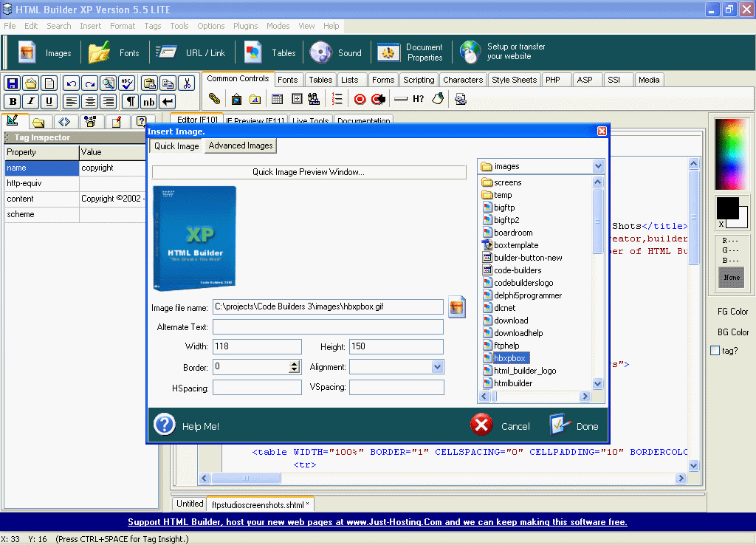The image size is (756, 545).
Task: Open Document Properties
Action: (410, 52)
